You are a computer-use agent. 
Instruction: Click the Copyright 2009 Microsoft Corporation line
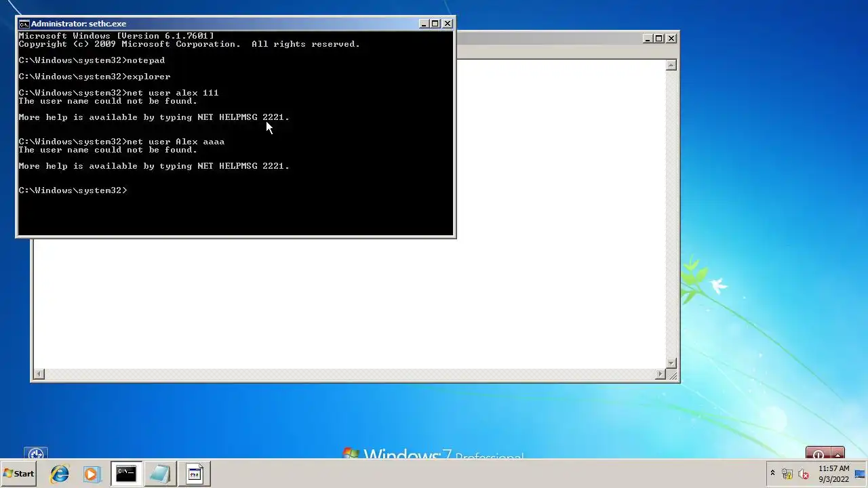click(189, 44)
